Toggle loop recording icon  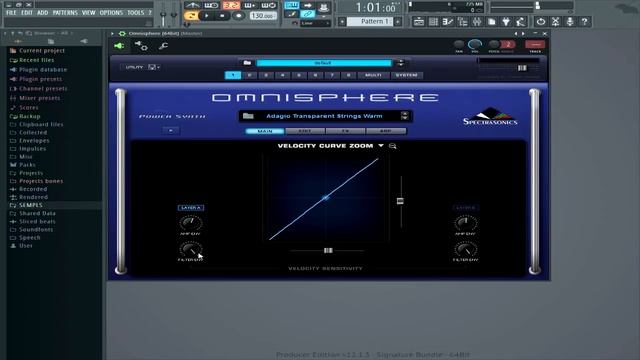click(x=268, y=5)
